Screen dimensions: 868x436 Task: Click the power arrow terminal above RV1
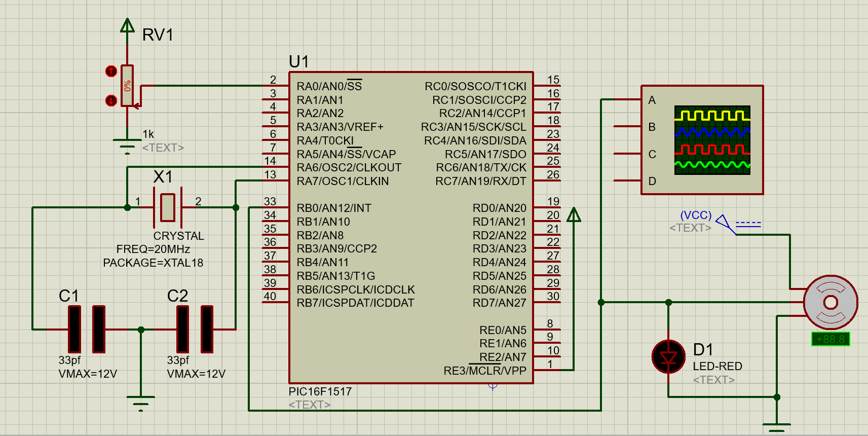pyautogui.click(x=127, y=26)
